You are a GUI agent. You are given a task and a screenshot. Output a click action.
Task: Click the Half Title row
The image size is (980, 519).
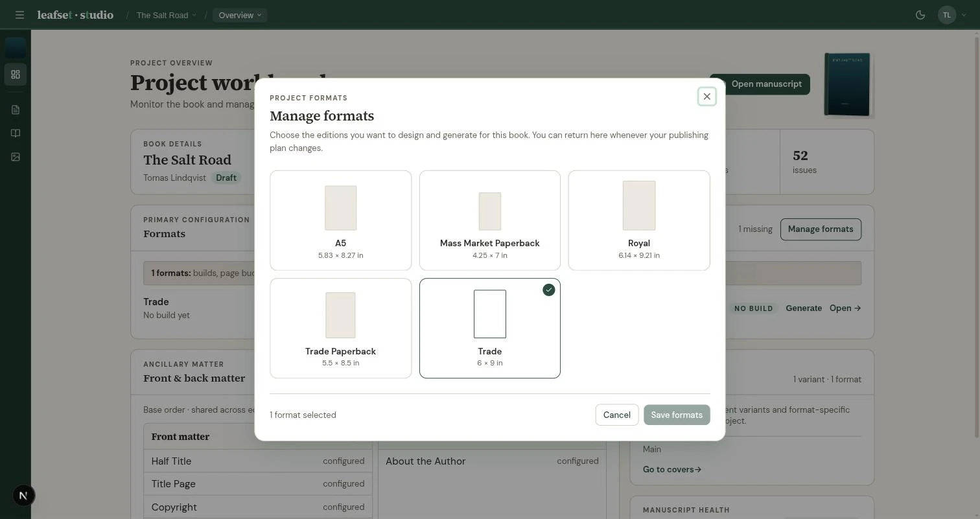pos(258,461)
